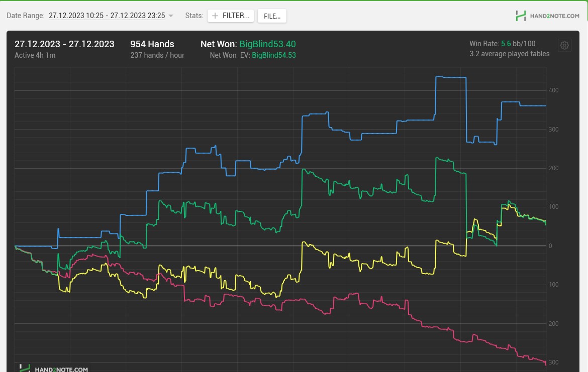This screenshot has width=588, height=372.
Task: Click the '27.12.2023 - 27.12.2023' heading
Action: 64,44
